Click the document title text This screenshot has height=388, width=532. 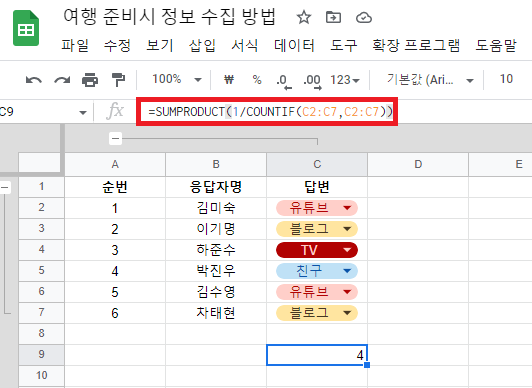pos(169,17)
